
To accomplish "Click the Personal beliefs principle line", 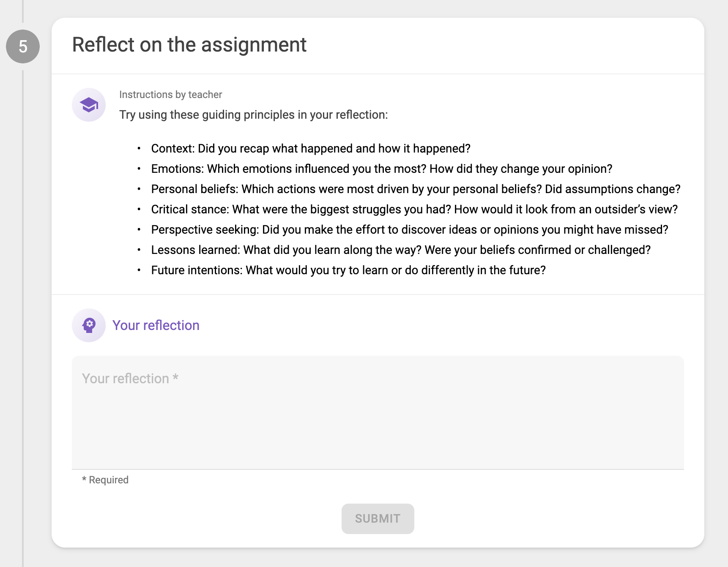I will 416,189.
